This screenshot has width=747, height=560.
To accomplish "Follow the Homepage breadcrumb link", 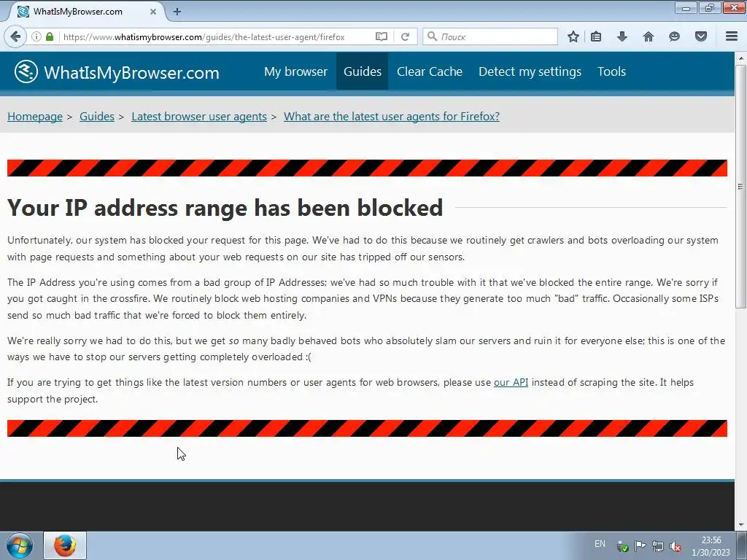I will coord(35,117).
